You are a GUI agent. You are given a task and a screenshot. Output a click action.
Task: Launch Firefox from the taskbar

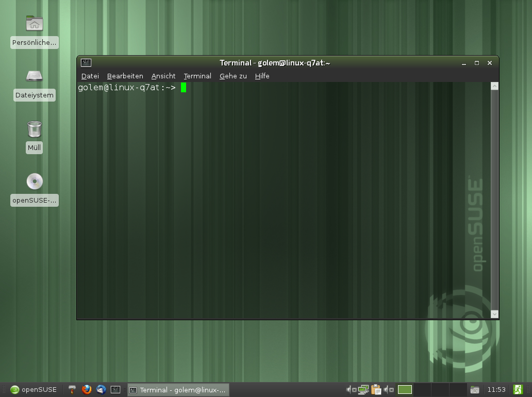click(86, 389)
